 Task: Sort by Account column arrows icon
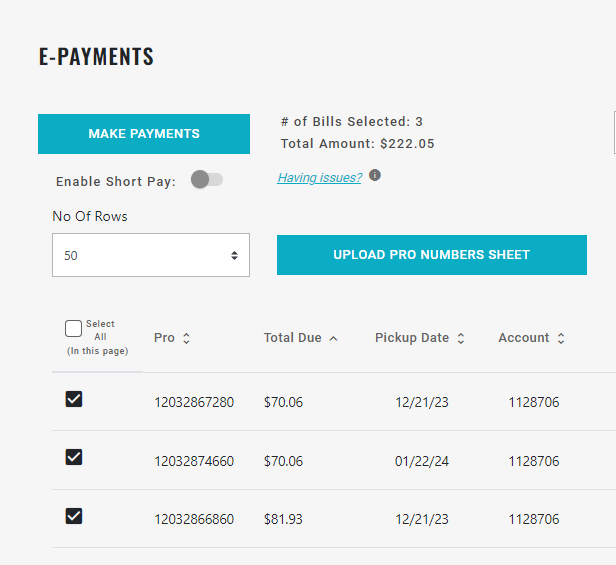point(561,339)
